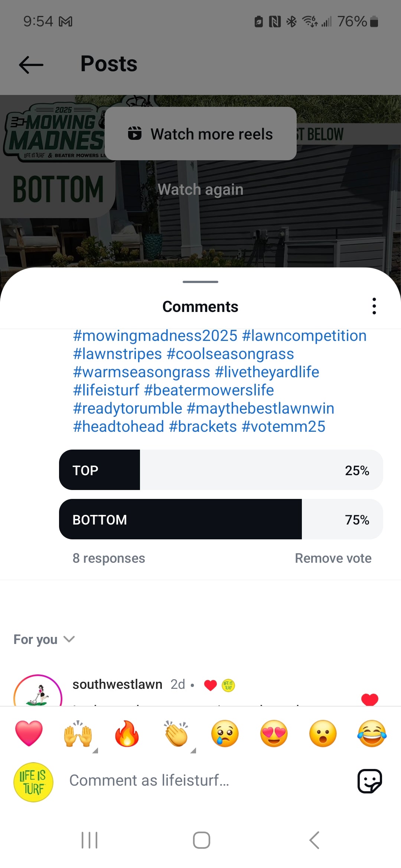The image size is (401, 868).
Task: Focus the Comment as lifeisturf field
Action: coord(200,781)
